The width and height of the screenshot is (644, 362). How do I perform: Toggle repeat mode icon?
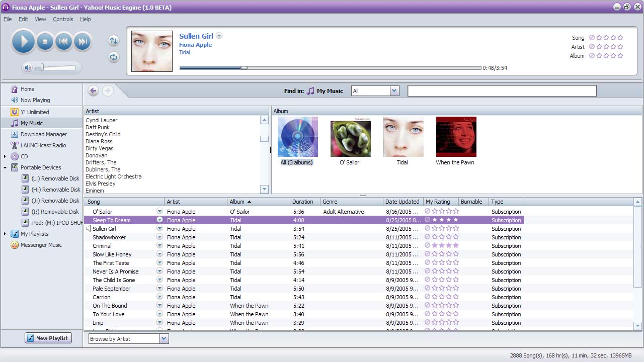[x=114, y=57]
